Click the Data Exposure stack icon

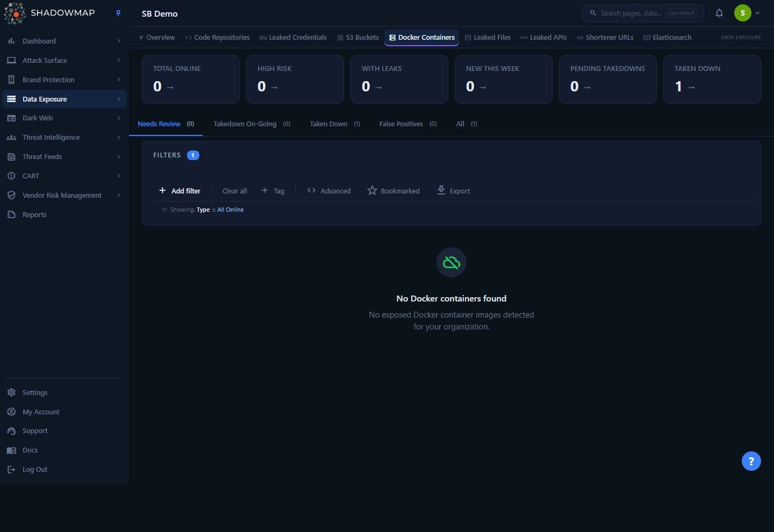point(11,99)
